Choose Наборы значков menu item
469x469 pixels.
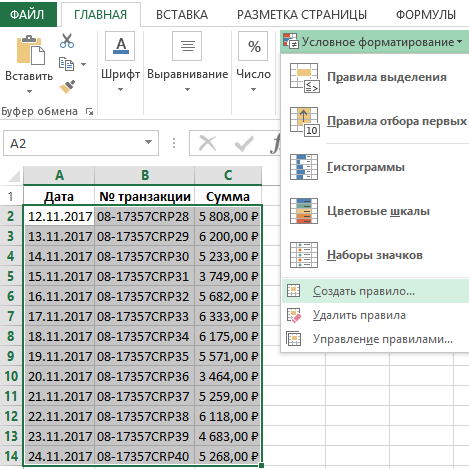[x=375, y=255]
